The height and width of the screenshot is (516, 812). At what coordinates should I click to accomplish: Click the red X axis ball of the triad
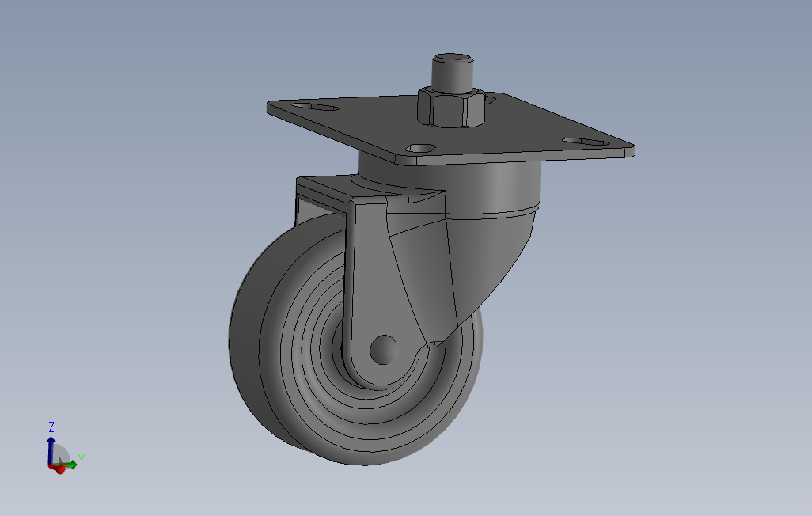[x=60, y=469]
